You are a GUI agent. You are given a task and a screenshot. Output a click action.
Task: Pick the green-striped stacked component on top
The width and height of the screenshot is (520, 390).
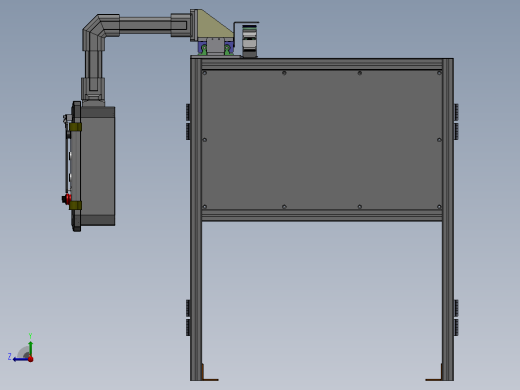click(249, 40)
